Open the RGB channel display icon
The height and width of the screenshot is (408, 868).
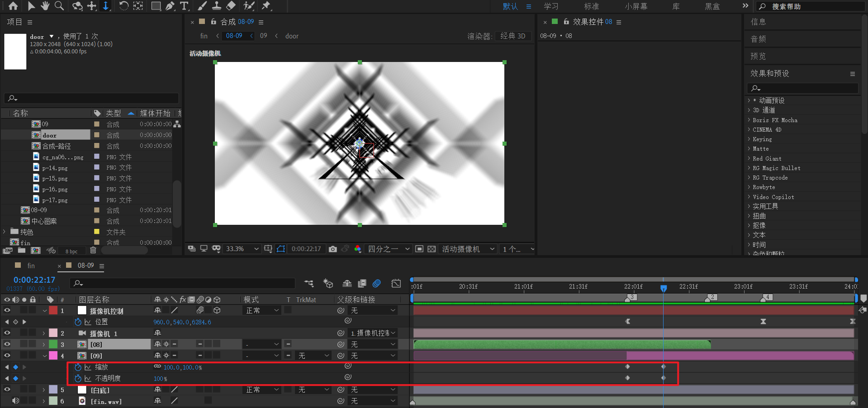coord(358,249)
